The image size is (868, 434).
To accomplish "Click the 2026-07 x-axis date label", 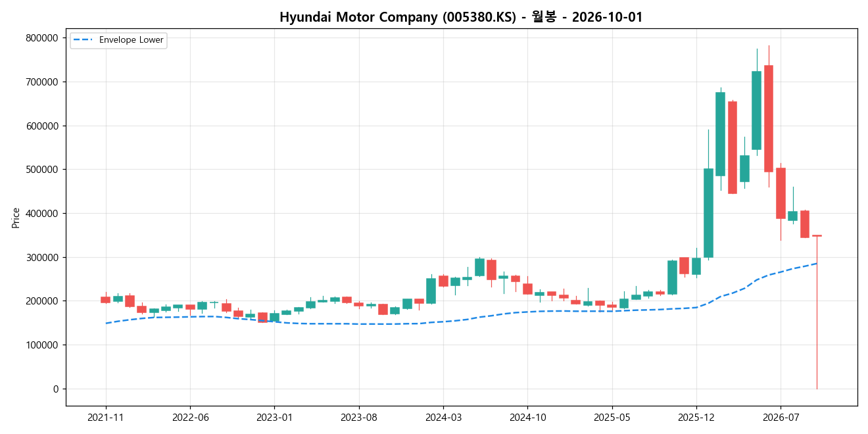I will [781, 418].
